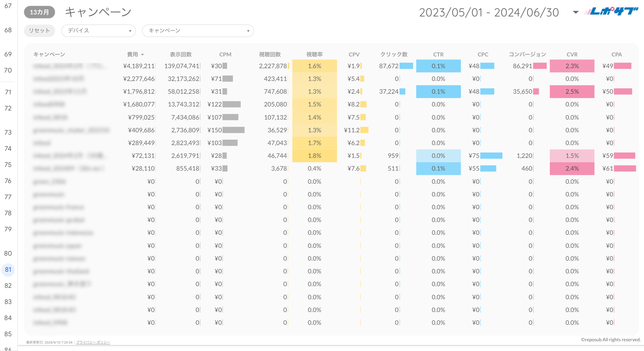Click the CTR column header
This screenshot has height=351, width=644.
pyautogui.click(x=438, y=54)
